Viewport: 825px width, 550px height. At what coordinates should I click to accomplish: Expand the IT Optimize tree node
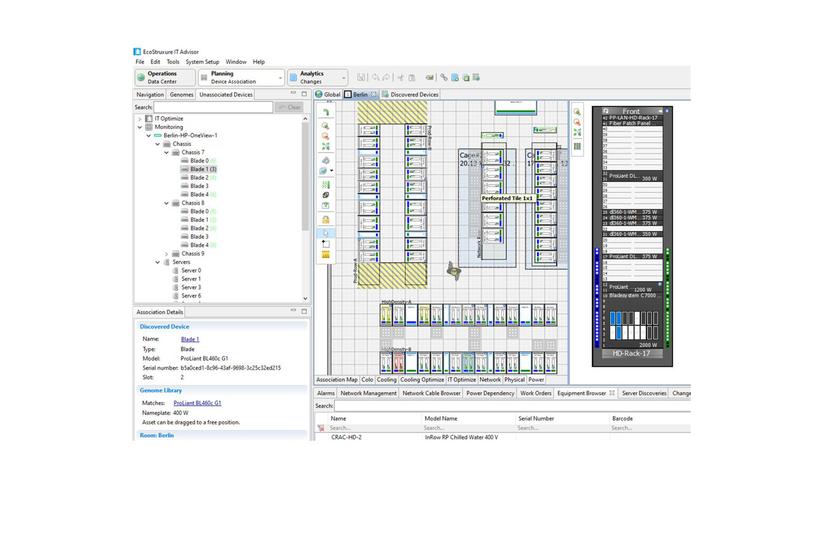coord(140,118)
